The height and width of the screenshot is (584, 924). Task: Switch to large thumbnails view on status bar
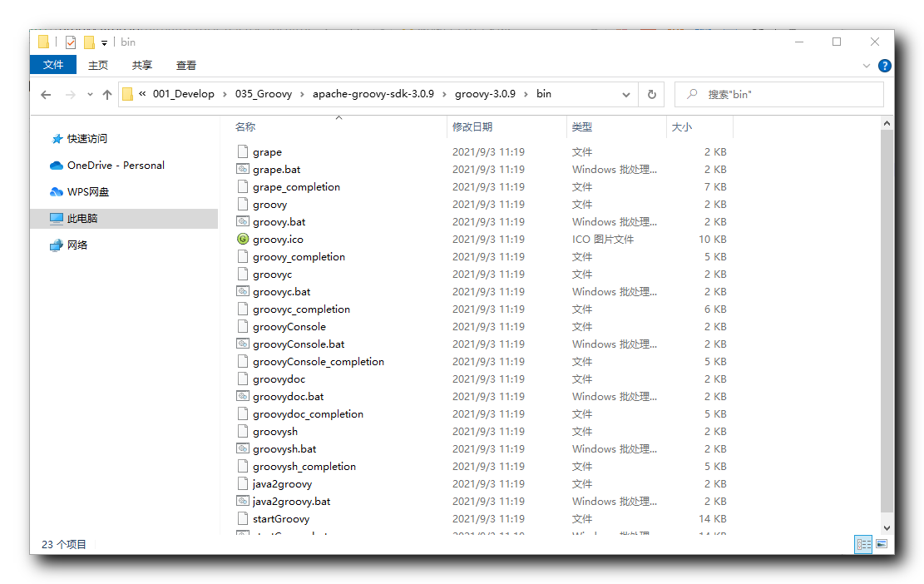tap(882, 544)
